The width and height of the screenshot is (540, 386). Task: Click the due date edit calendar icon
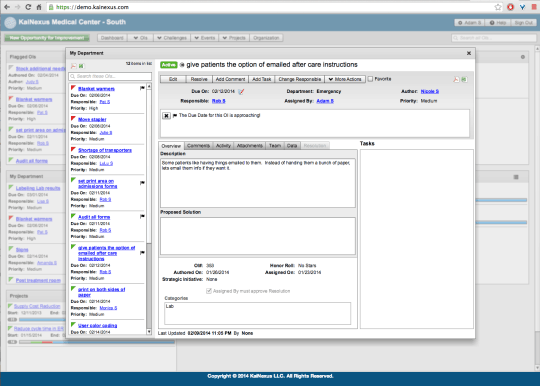(x=241, y=92)
